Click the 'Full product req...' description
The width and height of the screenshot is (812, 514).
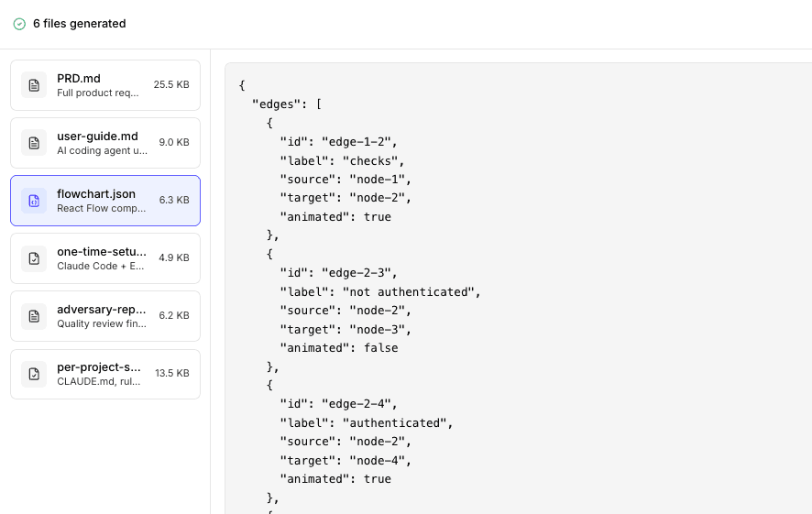pos(98,93)
